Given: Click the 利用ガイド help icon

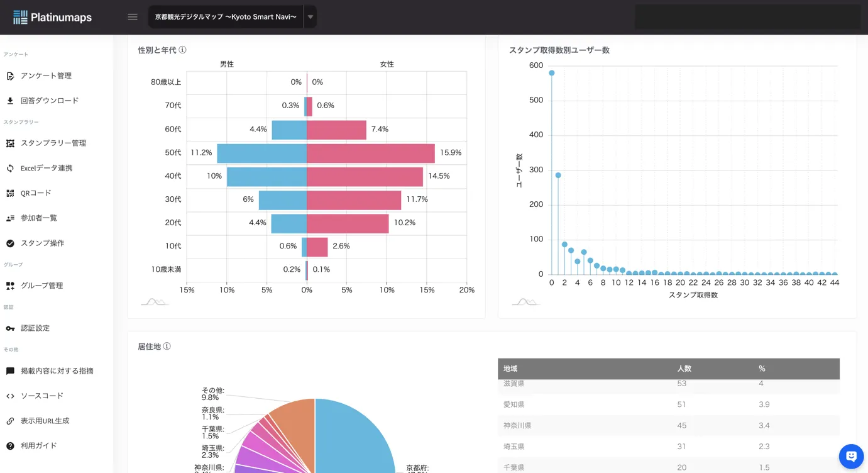Looking at the screenshot, I should pyautogui.click(x=10, y=446).
